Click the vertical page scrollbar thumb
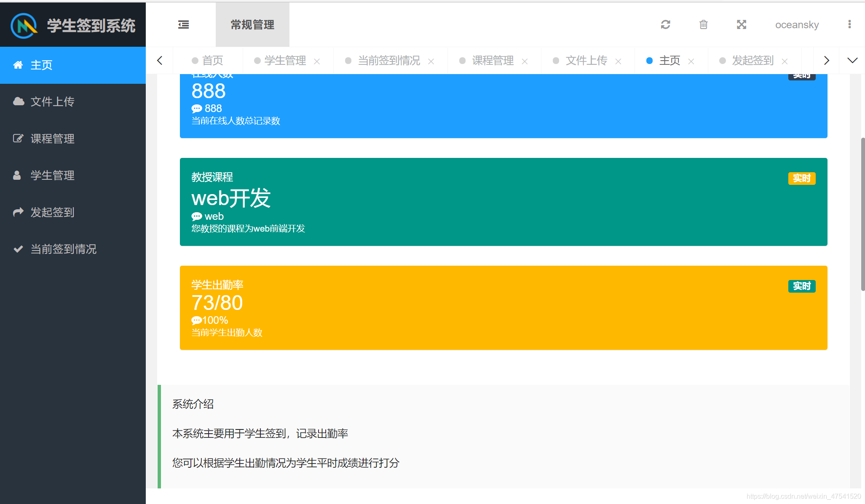Screen dimensions: 865x504 click(x=862, y=214)
